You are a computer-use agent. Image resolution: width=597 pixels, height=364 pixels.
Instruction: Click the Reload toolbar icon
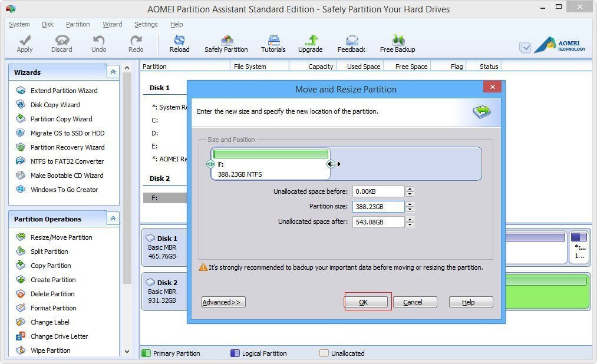coord(179,44)
